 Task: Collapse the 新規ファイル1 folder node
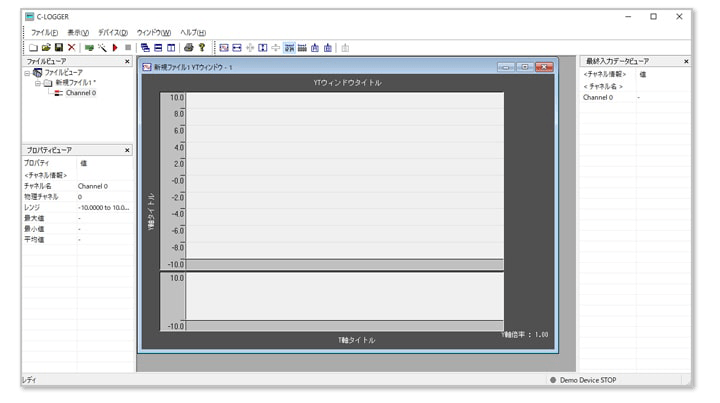pos(37,83)
